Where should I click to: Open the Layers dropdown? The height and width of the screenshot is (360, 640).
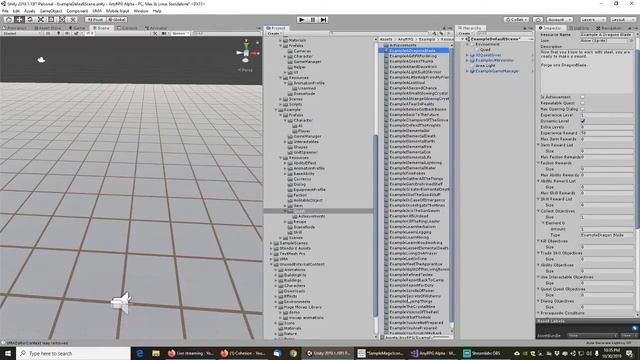(592, 20)
